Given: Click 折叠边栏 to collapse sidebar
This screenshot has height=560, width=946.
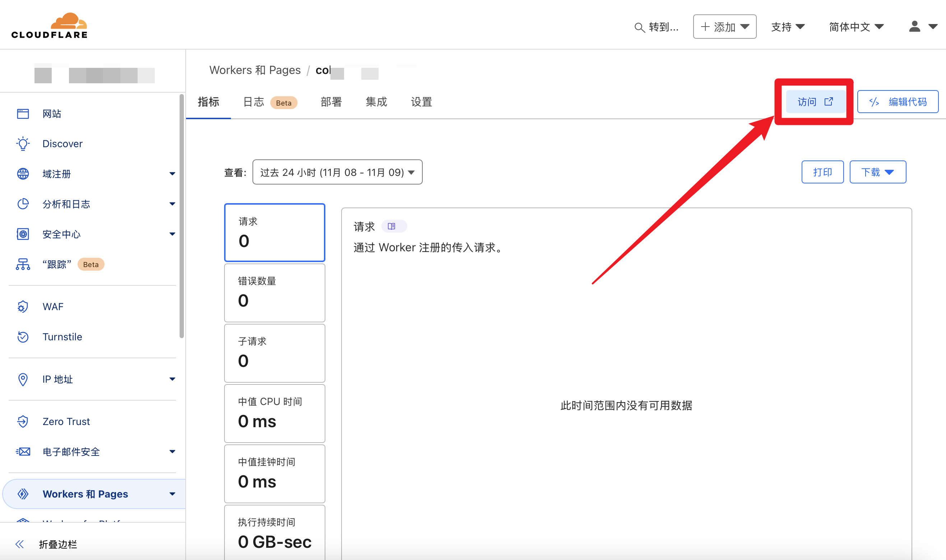Looking at the screenshot, I should click(58, 544).
